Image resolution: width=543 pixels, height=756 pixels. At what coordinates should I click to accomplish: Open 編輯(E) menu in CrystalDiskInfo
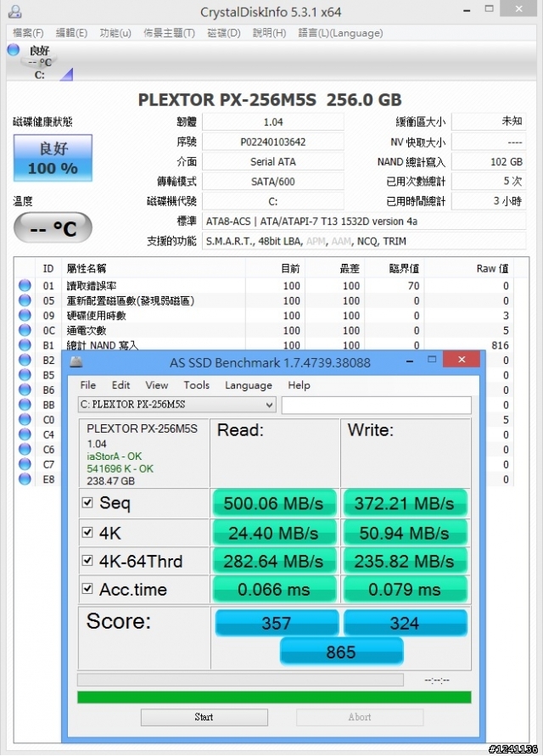point(71,33)
